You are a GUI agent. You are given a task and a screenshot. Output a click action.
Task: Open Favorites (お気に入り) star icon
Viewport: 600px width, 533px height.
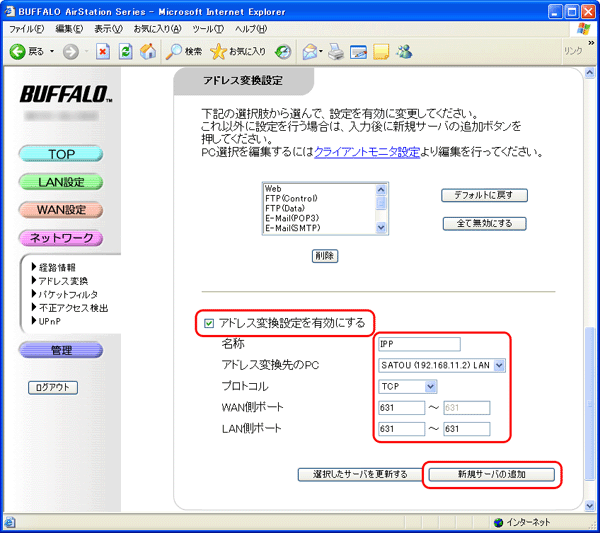click(218, 51)
